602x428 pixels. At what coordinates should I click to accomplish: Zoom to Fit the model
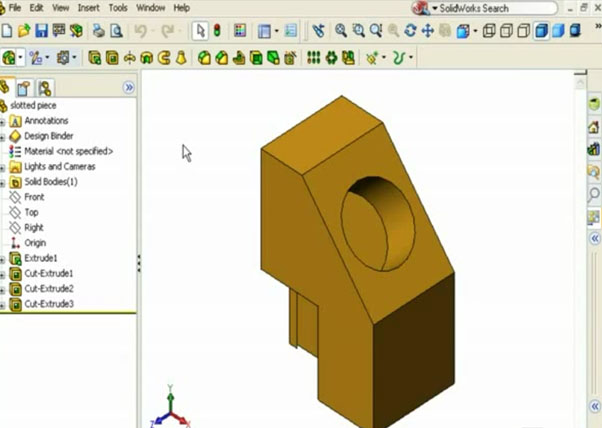point(341,31)
